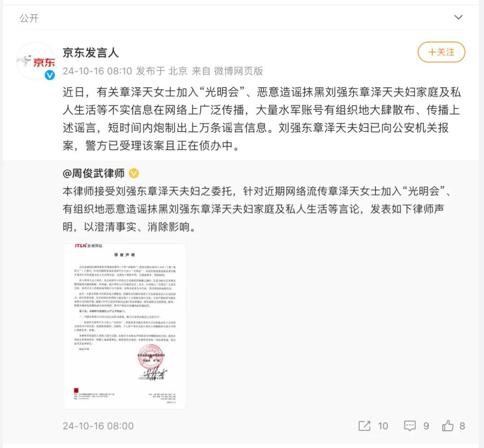Screen dimensions: 484x448
Task: Click the 京东发言人 post body text
Action: tap(262, 119)
